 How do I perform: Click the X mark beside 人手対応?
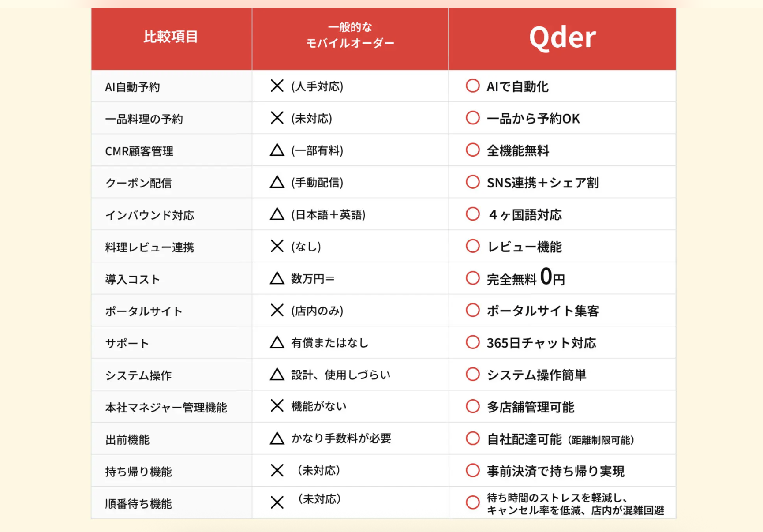[277, 86]
